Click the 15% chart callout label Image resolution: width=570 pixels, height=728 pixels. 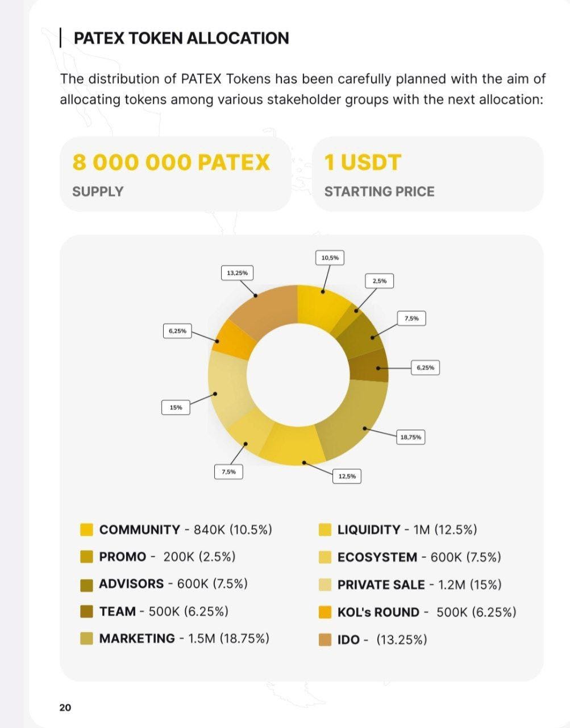(176, 407)
